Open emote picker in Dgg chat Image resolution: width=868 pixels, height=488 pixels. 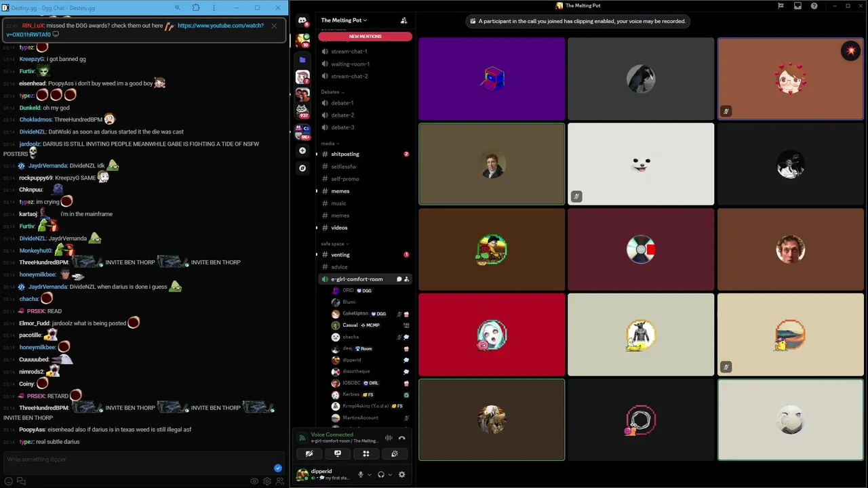click(x=9, y=481)
